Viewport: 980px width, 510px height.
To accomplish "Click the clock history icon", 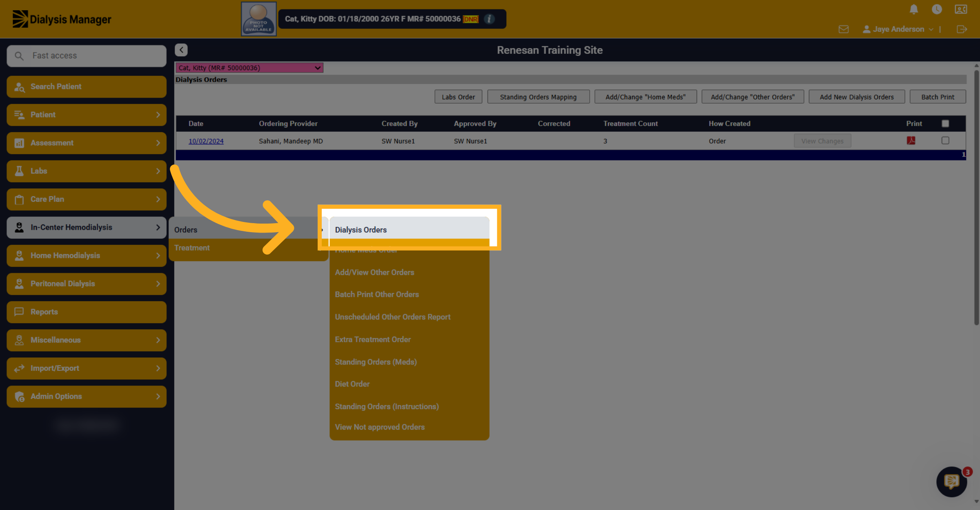I will 937,9.
